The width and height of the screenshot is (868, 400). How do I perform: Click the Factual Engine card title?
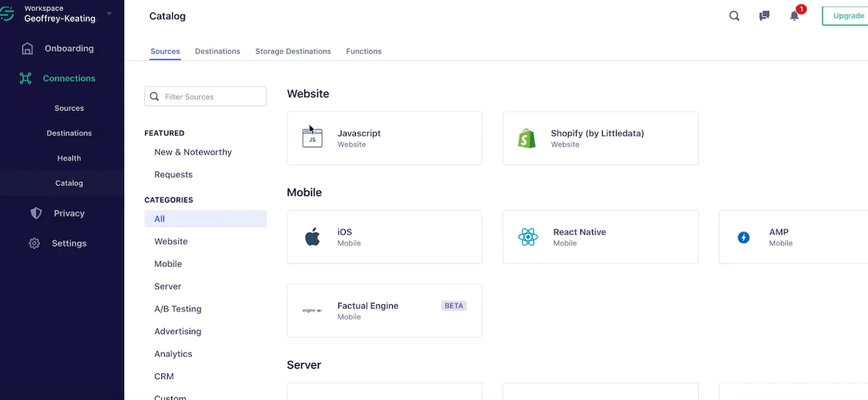coord(368,306)
